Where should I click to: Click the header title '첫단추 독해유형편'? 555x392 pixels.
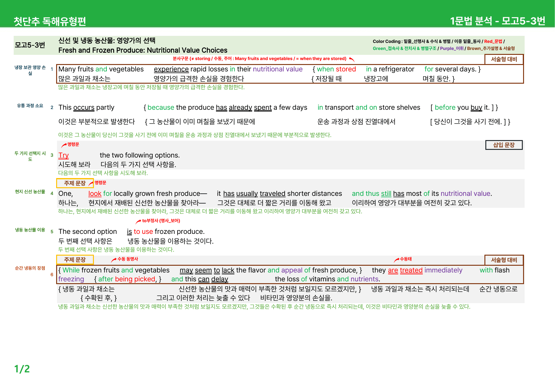(50, 21)
